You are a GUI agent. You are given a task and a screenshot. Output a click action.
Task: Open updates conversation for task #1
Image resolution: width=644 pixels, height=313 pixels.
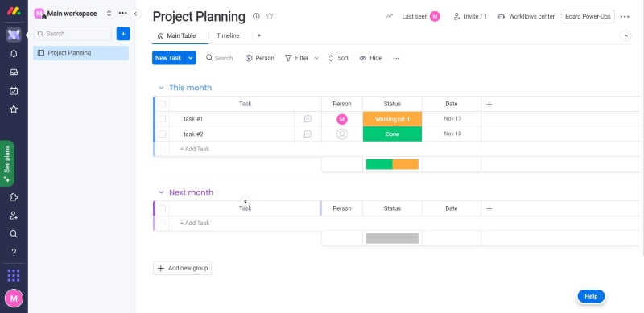click(308, 119)
